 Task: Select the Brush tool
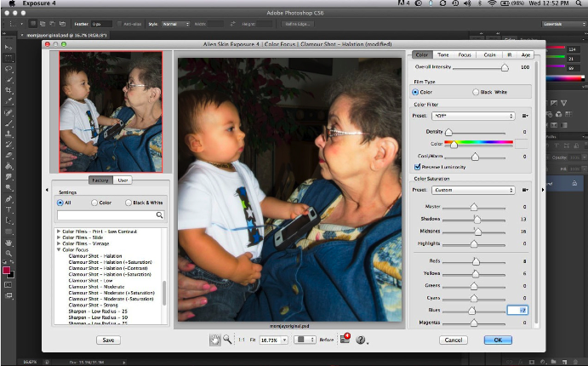coord(9,123)
